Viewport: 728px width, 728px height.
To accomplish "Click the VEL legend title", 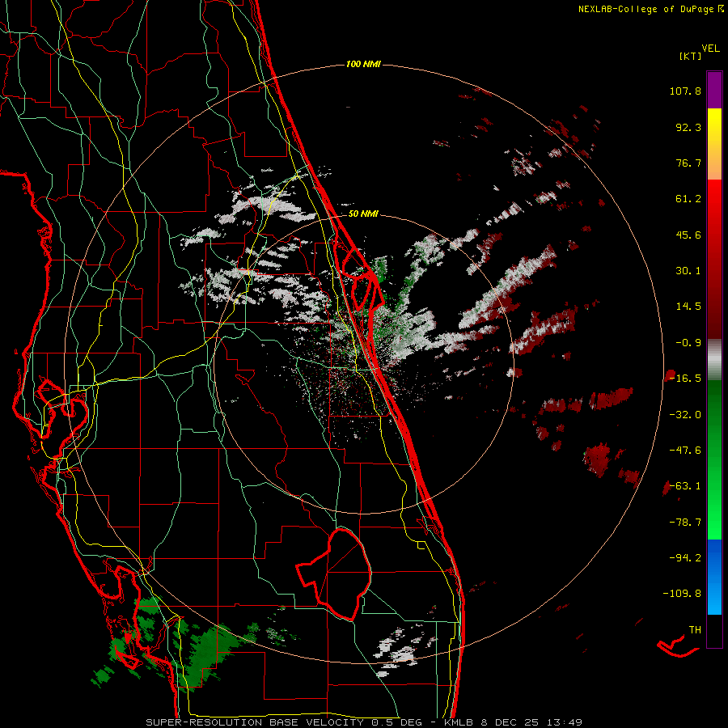I will 710,49.
